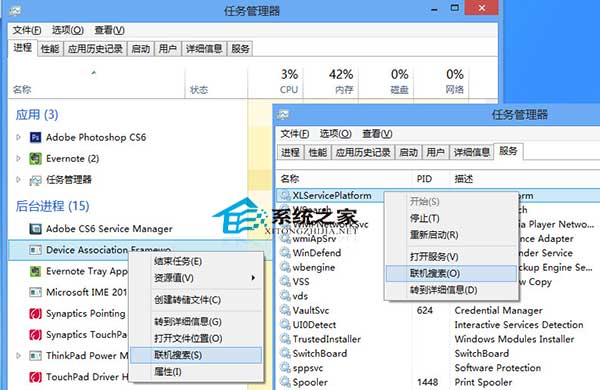The width and height of the screenshot is (600, 390).
Task: Switch to the 启动 tab in the front window
Action: (408, 152)
